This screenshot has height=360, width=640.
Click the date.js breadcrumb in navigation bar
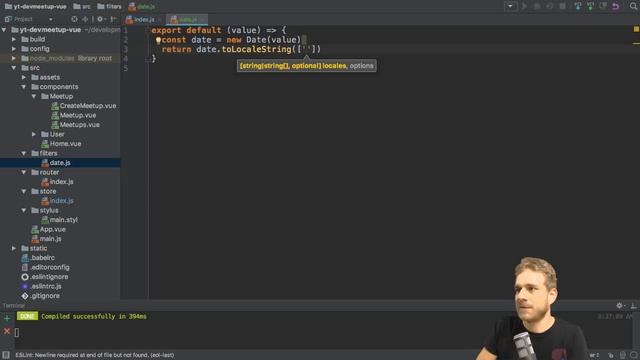click(142, 6)
